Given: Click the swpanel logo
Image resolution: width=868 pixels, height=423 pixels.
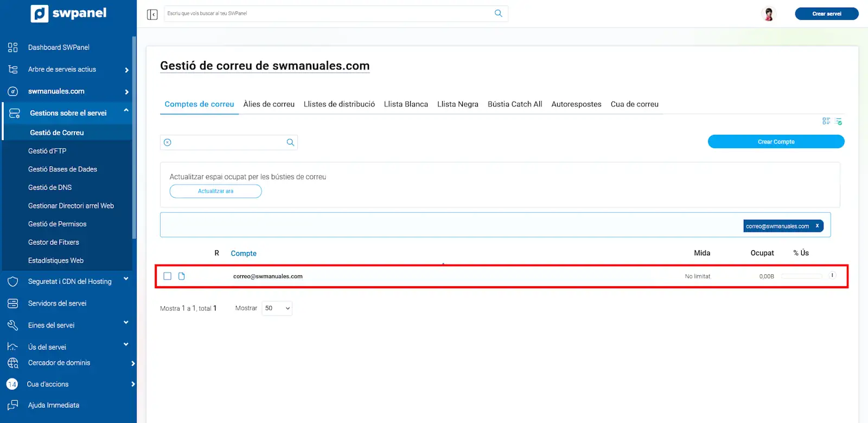Looking at the screenshot, I should coord(68,14).
